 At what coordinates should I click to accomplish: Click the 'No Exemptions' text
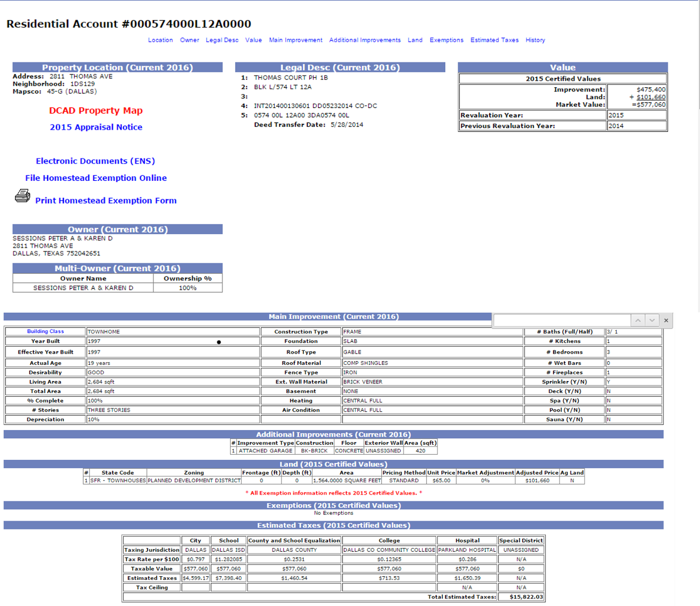coord(333,513)
